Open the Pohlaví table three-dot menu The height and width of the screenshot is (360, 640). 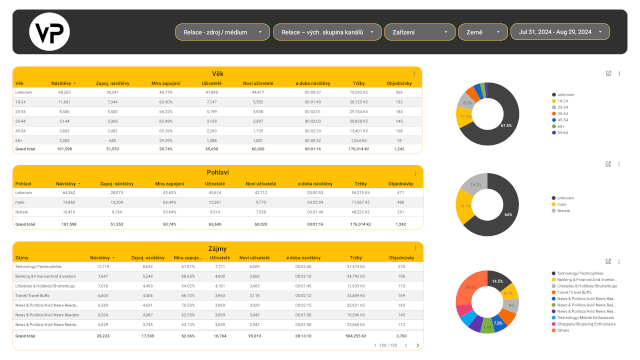point(416,173)
